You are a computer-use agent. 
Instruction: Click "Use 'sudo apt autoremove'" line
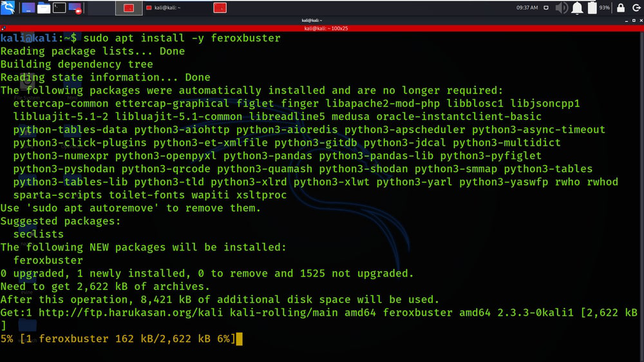[x=131, y=208]
